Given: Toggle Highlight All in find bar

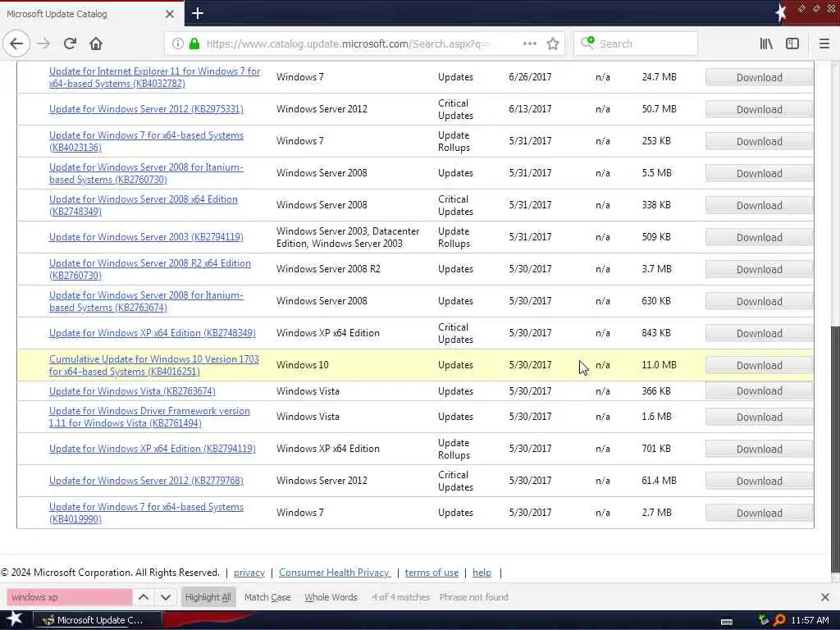Looking at the screenshot, I should pos(208,597).
